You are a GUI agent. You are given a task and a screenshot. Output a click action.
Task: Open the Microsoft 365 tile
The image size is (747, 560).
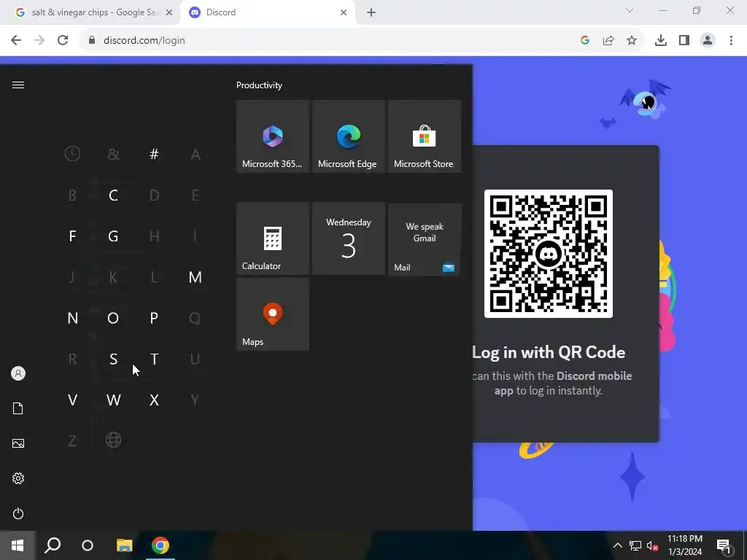[x=273, y=136]
